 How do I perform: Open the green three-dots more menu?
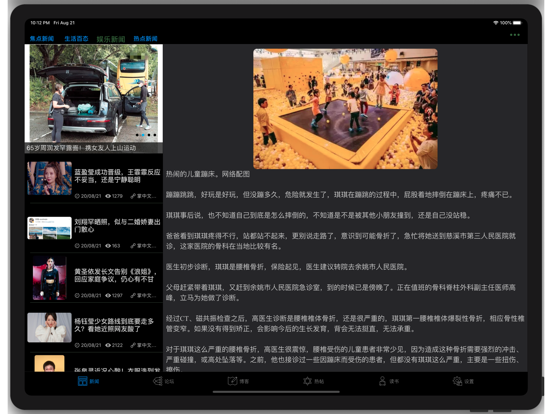[515, 35]
